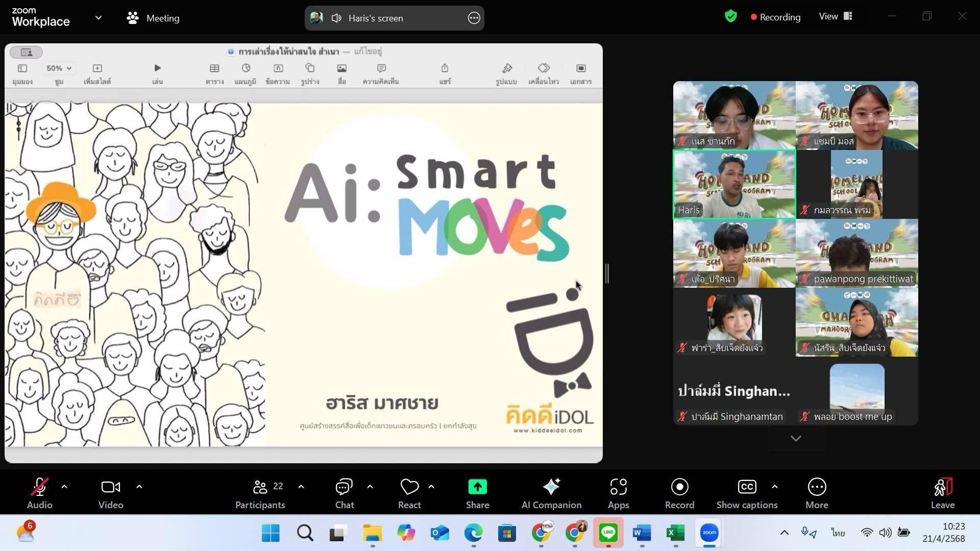
Task: Open the Chat panel
Action: tap(344, 493)
